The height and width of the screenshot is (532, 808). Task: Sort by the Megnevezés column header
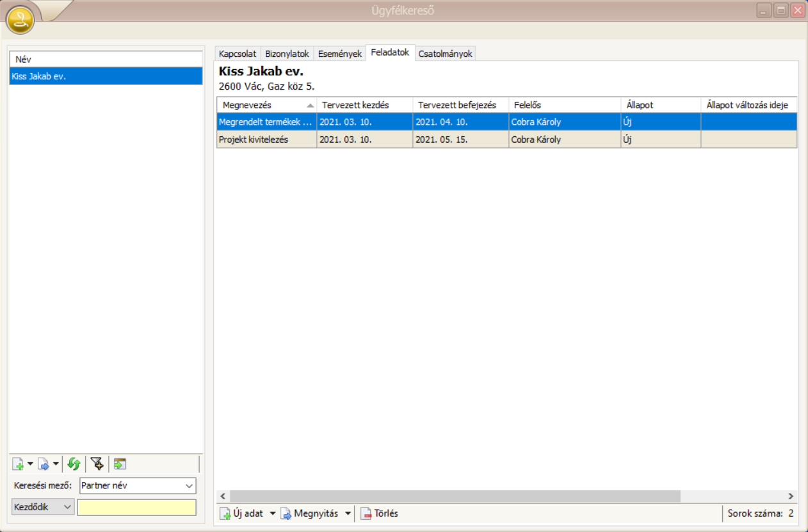[267, 105]
